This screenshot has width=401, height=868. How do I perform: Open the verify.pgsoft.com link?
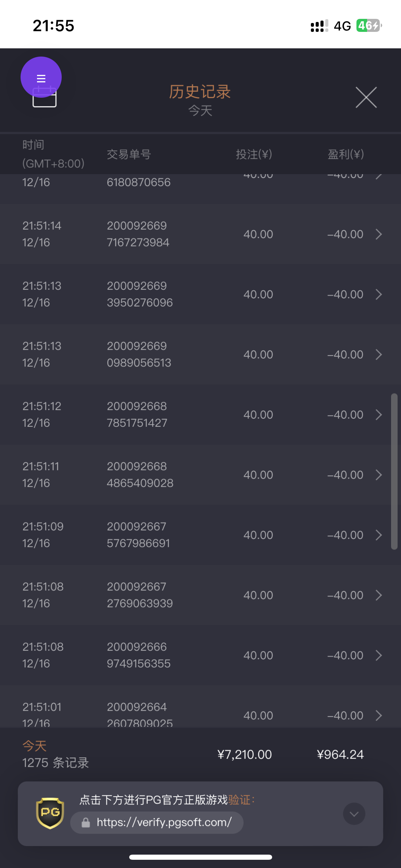coord(164,822)
